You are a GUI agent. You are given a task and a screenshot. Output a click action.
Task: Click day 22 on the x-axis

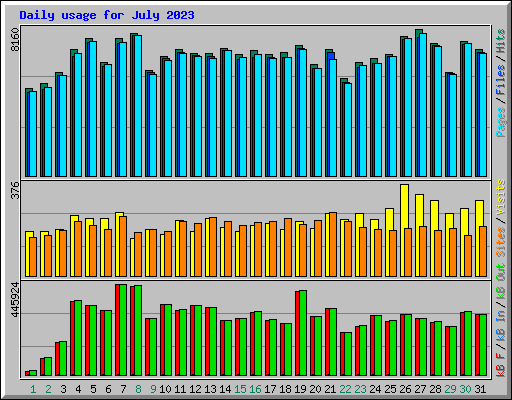pos(345,389)
